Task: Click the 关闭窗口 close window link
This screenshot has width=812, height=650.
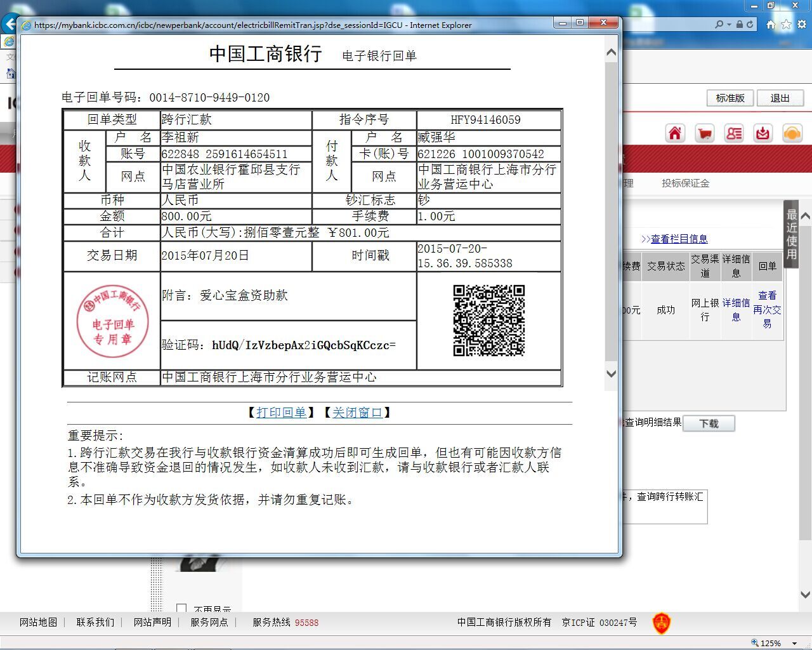Action: (357, 413)
